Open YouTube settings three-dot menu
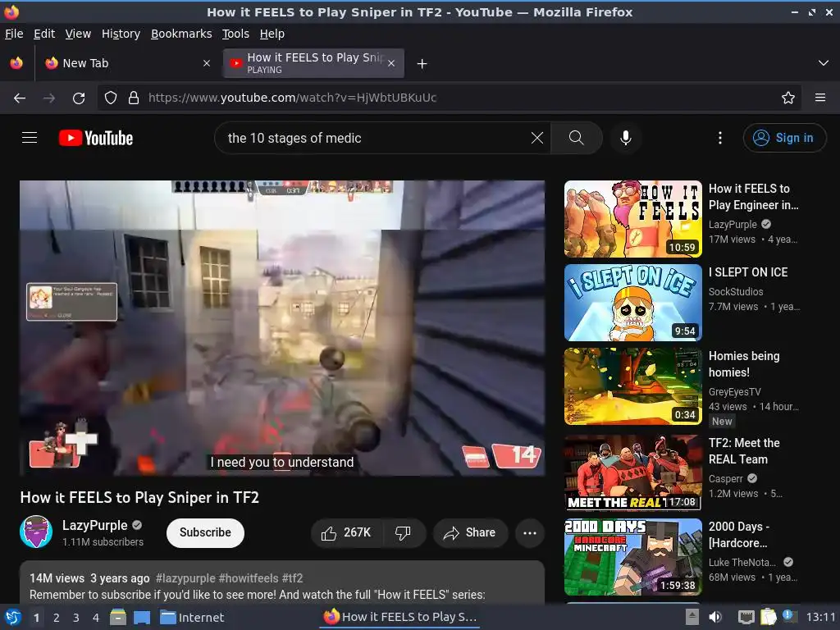The height and width of the screenshot is (630, 840). pos(720,138)
